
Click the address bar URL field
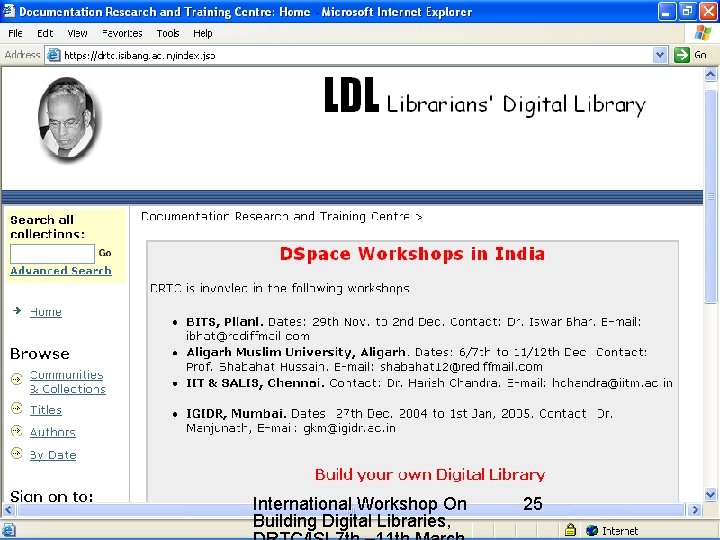356,56
